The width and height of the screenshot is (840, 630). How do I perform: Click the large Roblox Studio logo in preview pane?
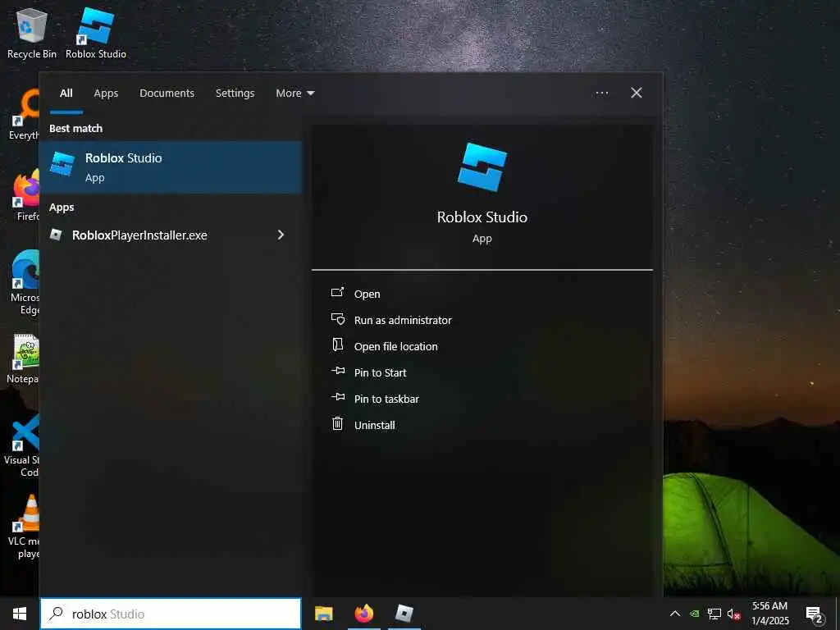[482, 167]
